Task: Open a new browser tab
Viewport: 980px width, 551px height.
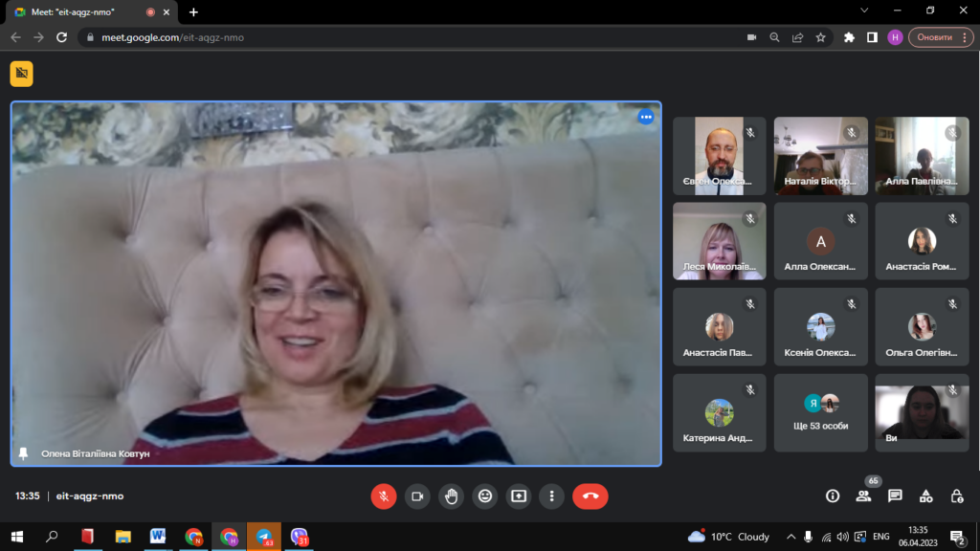Action: pos(193,11)
